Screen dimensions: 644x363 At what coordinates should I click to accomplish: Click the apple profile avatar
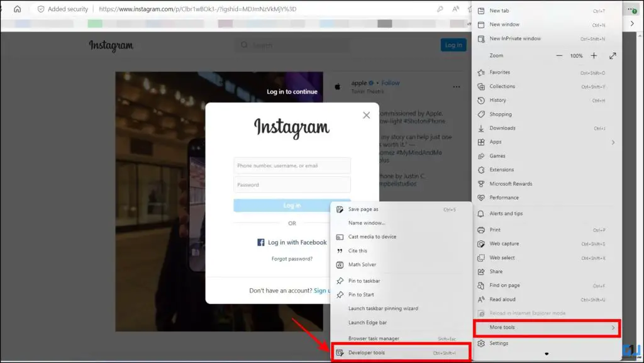click(x=338, y=87)
